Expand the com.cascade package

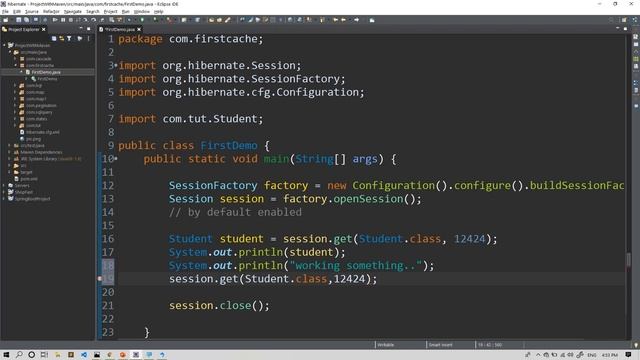(x=16, y=59)
